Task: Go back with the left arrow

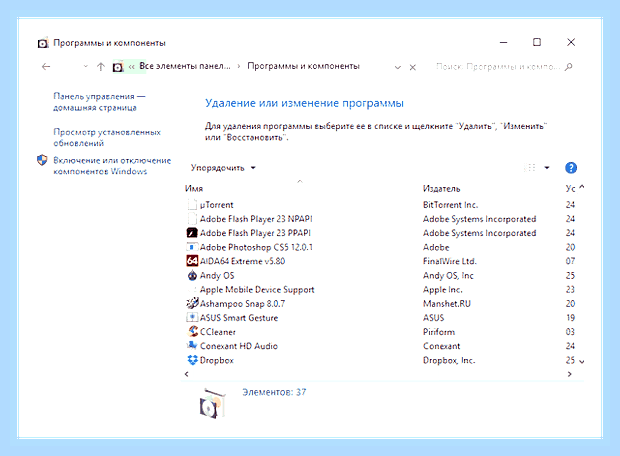Action: (46, 66)
